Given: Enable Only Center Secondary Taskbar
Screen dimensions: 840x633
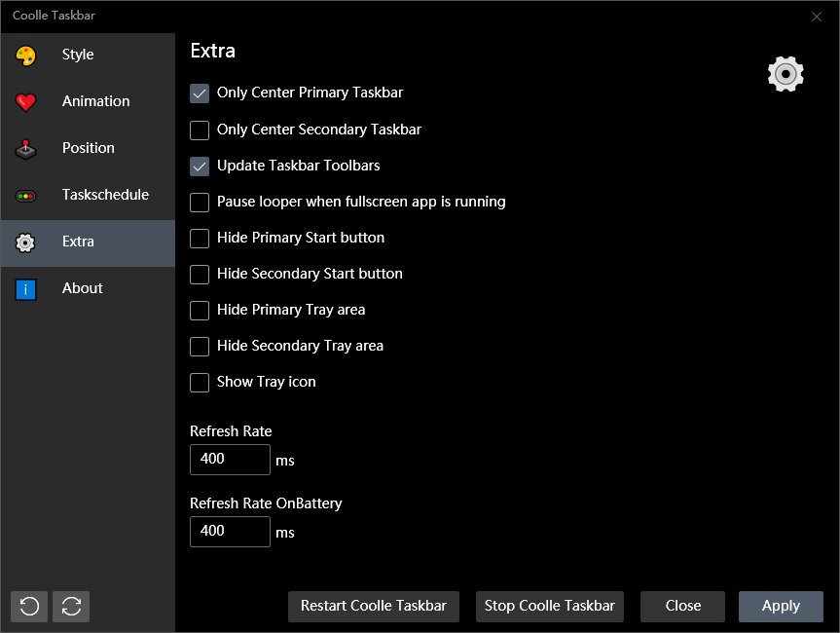Looking at the screenshot, I should click(x=200, y=130).
